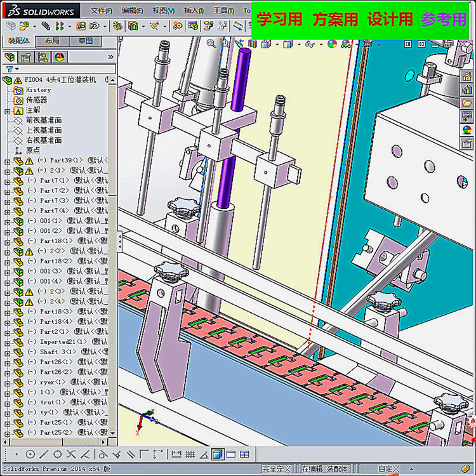Image resolution: width=476 pixels, height=476 pixels.
Task: Toggle the shaded with edges display button
Action: (217, 454)
